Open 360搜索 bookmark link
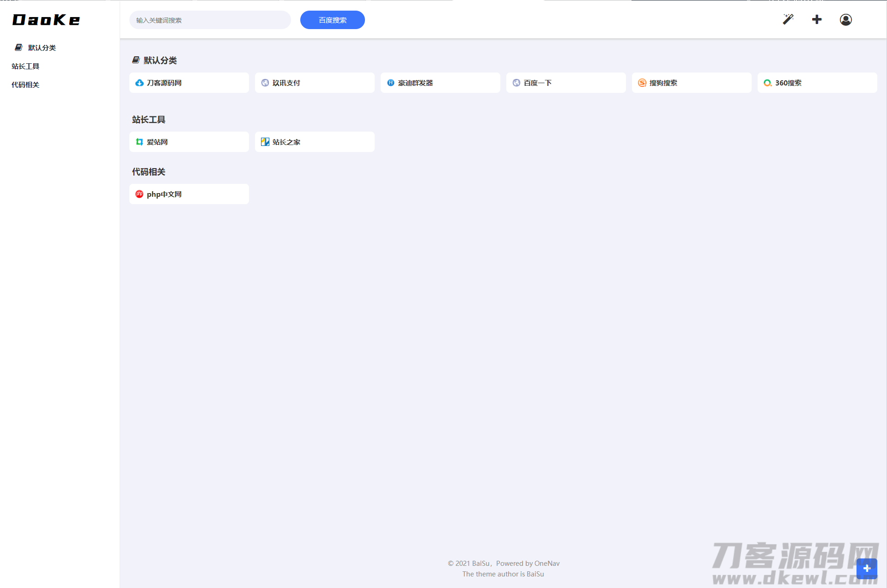Screen dimensions: 887x588 787,83
